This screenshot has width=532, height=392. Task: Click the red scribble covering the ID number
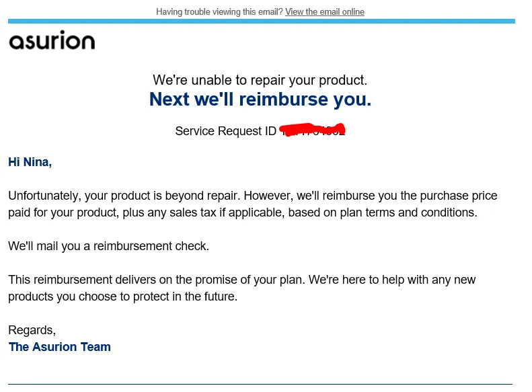click(x=313, y=129)
